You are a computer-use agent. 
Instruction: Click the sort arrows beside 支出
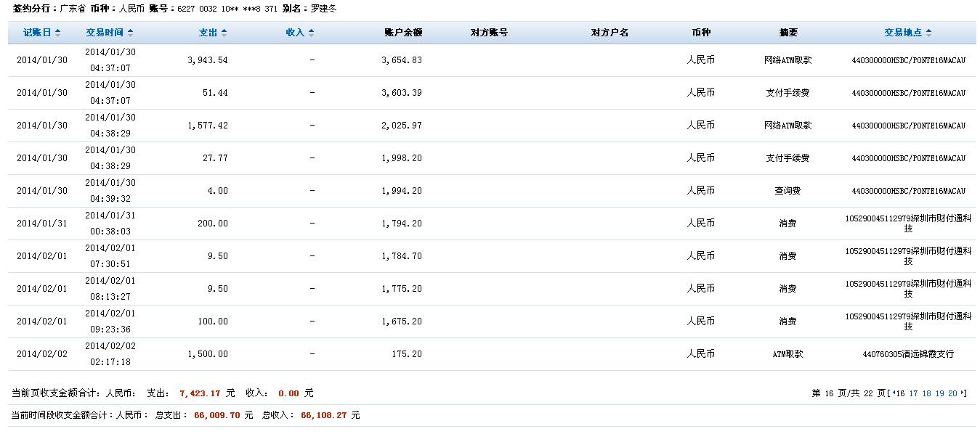click(x=224, y=33)
